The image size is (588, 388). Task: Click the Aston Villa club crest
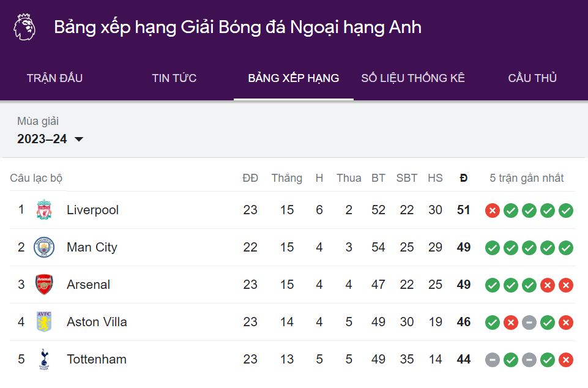click(x=44, y=321)
